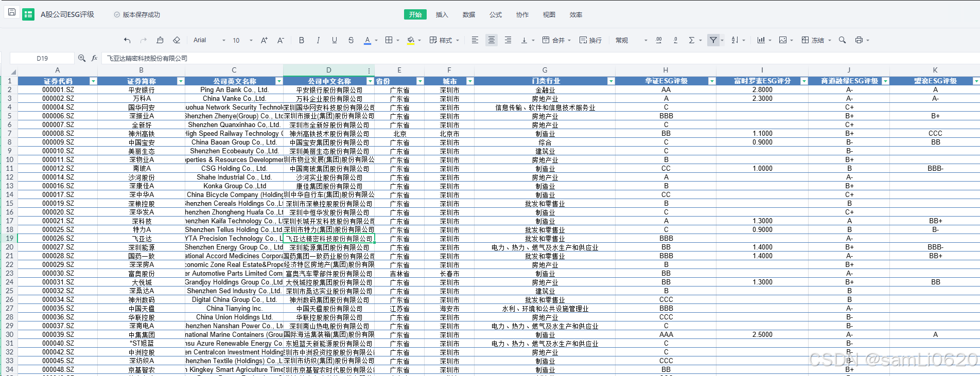Switch to the 数据 tab
The width and height of the screenshot is (980, 376).
[x=469, y=15]
